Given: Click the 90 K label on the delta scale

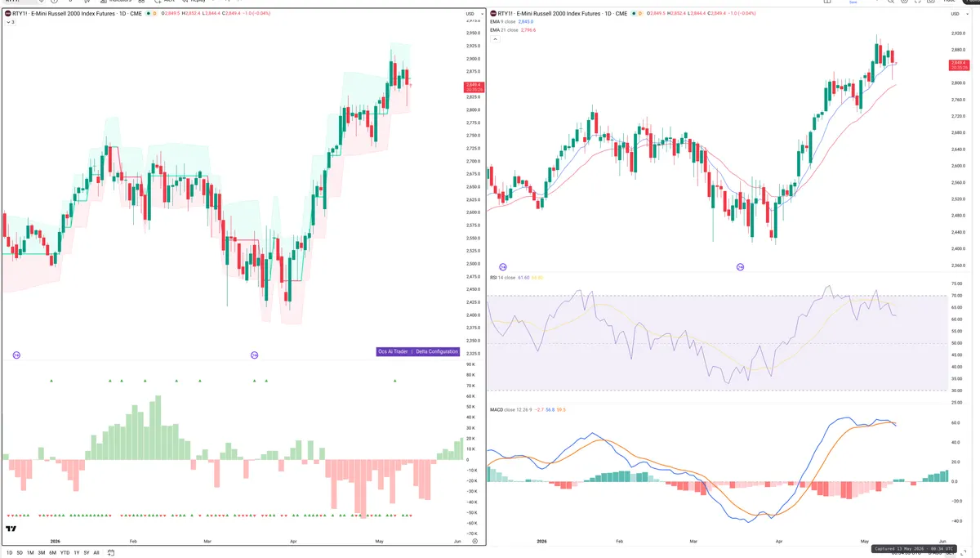Looking at the screenshot, I should click(x=470, y=364).
